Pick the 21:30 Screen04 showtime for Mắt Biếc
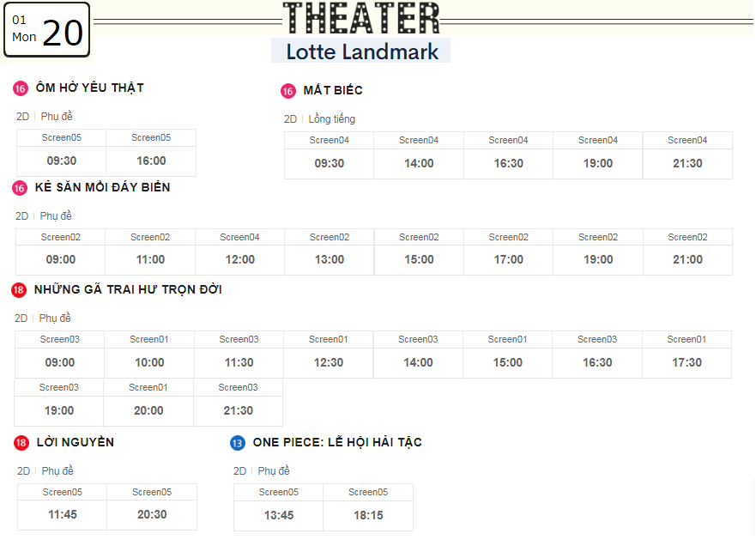Viewport: 756px width, 558px height. click(x=687, y=163)
